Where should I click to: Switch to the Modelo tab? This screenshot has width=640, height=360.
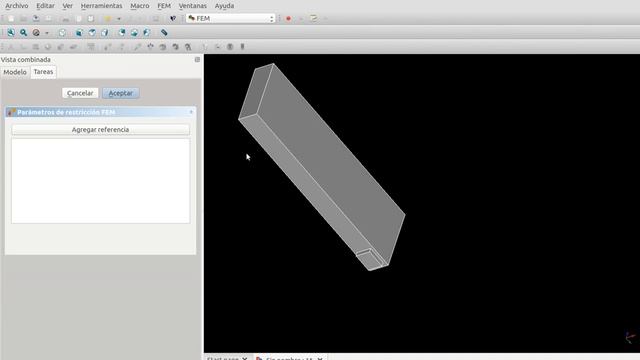pyautogui.click(x=15, y=72)
